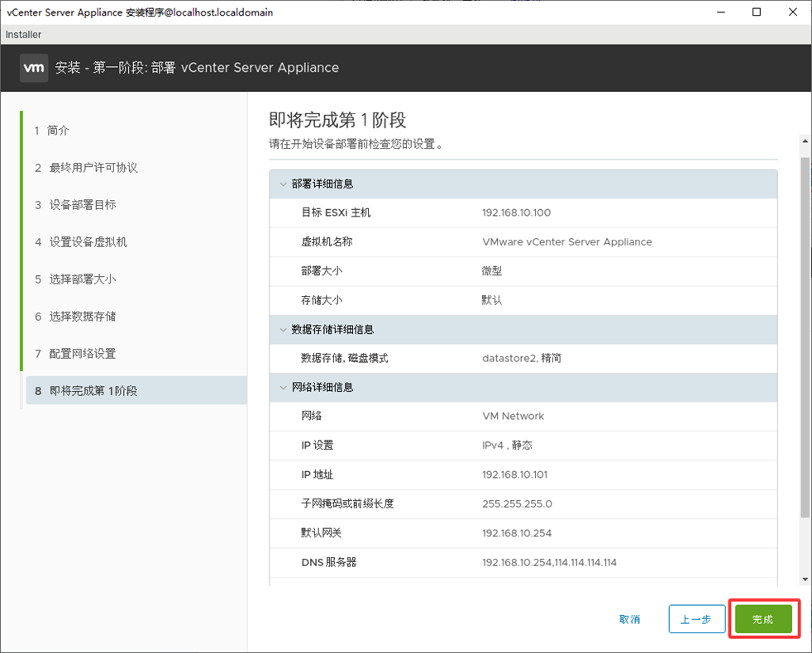This screenshot has height=653, width=812.
Task: Maximize the installer window
Action: coord(757,12)
